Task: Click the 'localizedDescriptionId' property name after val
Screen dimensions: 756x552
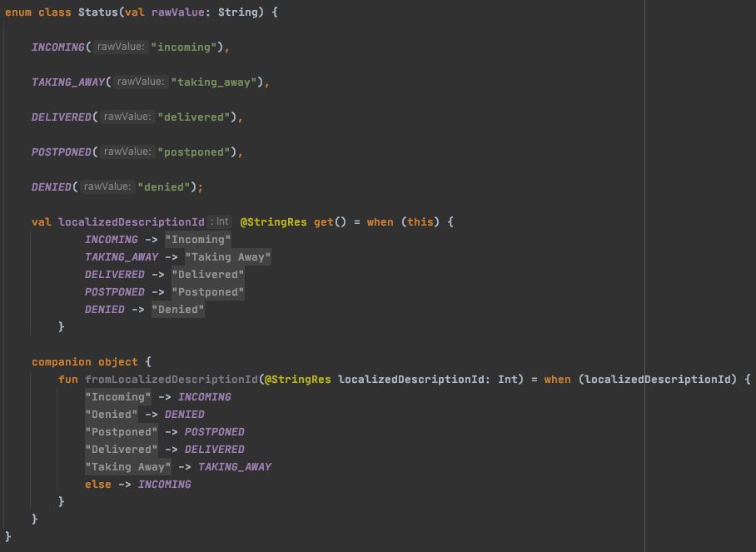Action: point(132,222)
